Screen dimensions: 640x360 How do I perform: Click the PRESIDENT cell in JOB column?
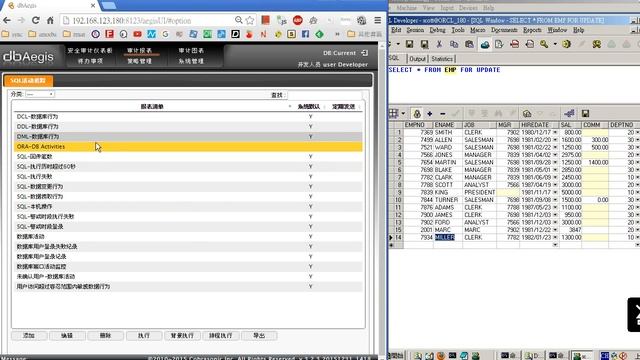click(x=479, y=192)
